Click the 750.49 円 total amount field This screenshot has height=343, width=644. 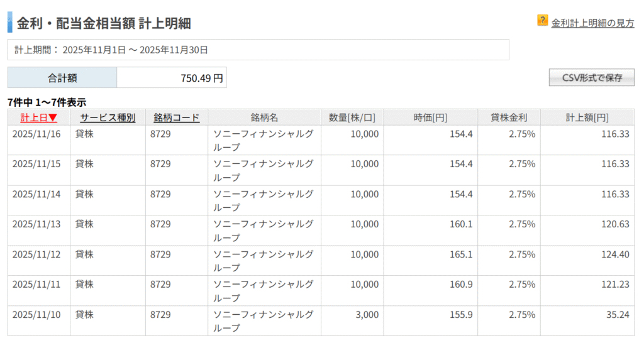[x=171, y=79]
